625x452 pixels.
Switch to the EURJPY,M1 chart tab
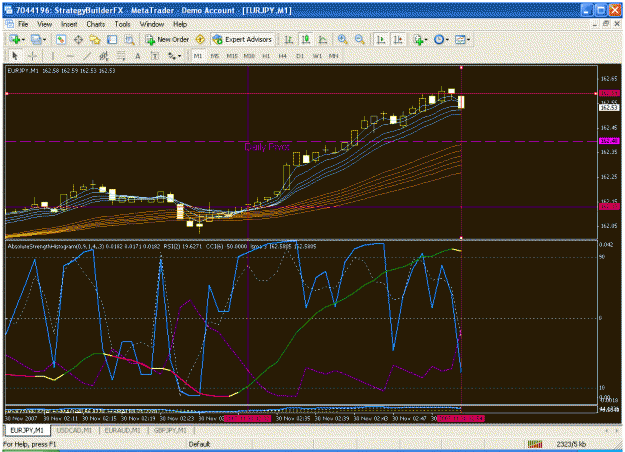point(27,430)
